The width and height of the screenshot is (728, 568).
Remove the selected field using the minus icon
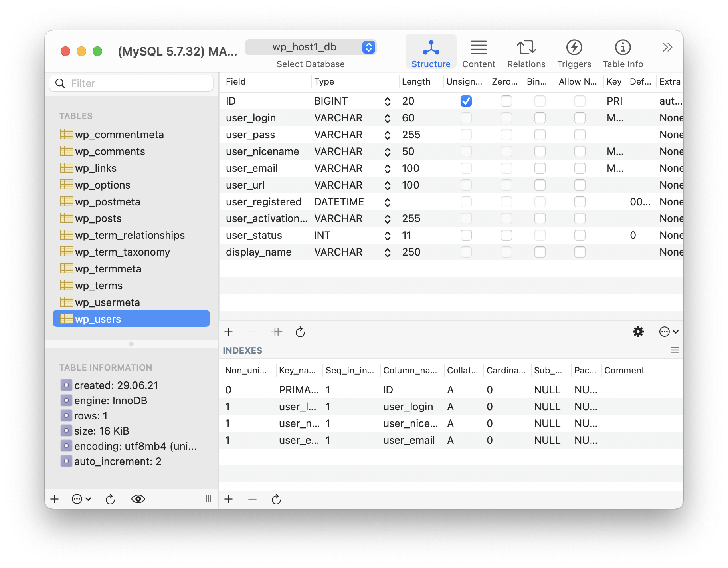click(x=252, y=332)
